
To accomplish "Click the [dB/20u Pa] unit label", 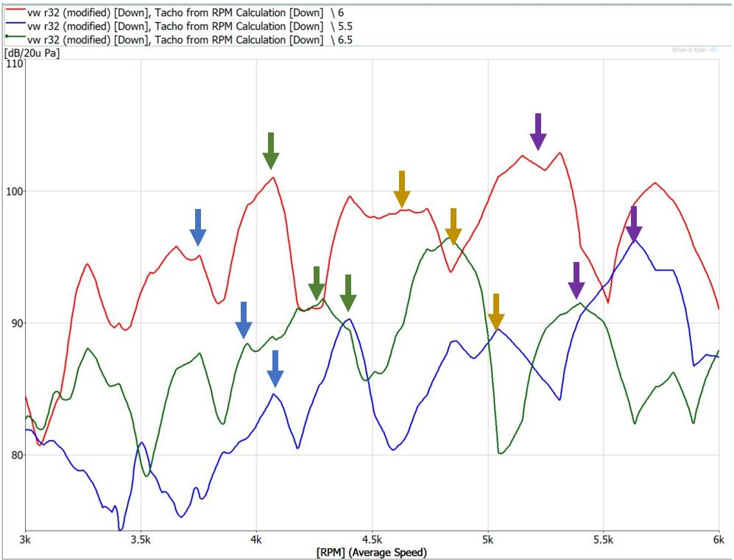I will point(32,53).
